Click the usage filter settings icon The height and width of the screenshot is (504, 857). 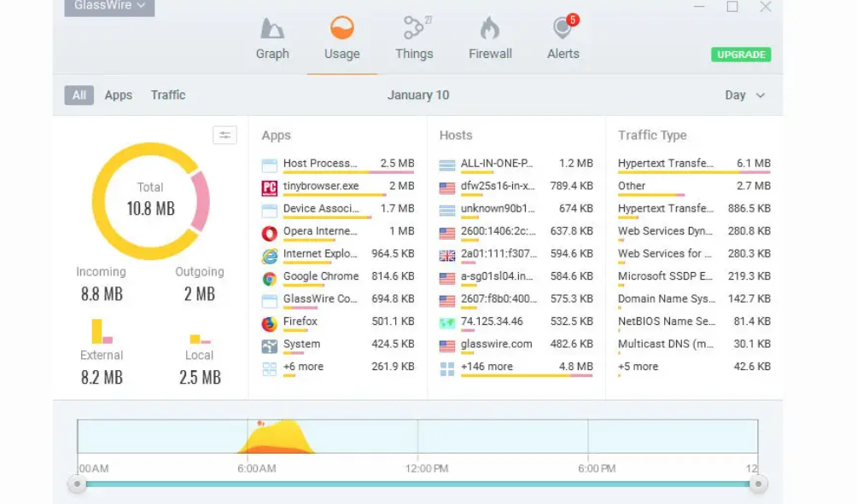(224, 136)
